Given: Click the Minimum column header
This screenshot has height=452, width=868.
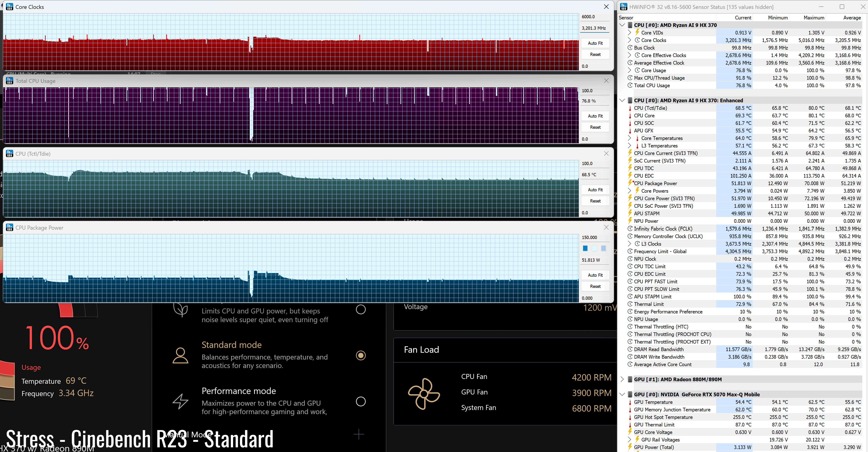Looking at the screenshot, I should tap(771, 18).
